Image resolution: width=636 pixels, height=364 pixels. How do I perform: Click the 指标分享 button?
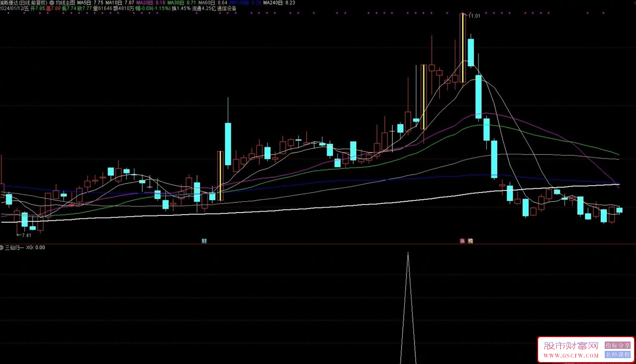tap(617, 345)
